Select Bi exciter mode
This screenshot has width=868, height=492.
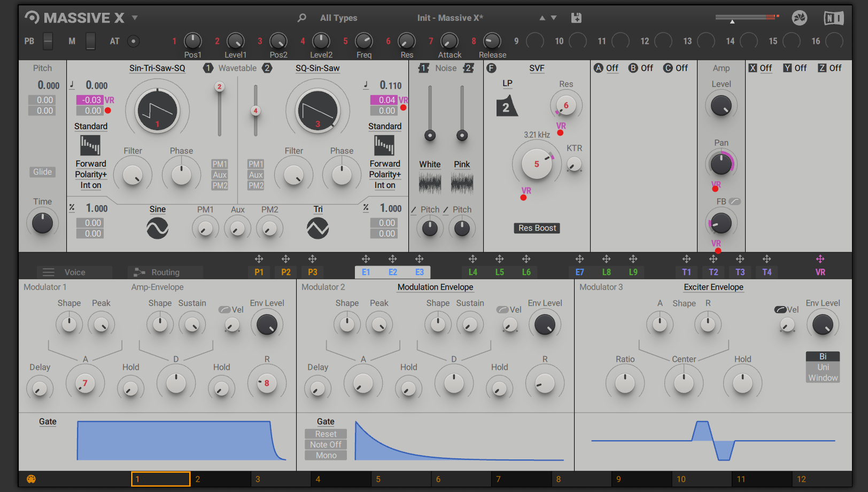tap(823, 356)
